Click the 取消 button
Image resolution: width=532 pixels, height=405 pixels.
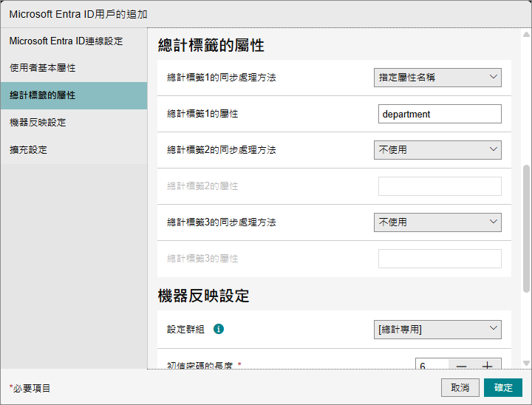tap(460, 387)
